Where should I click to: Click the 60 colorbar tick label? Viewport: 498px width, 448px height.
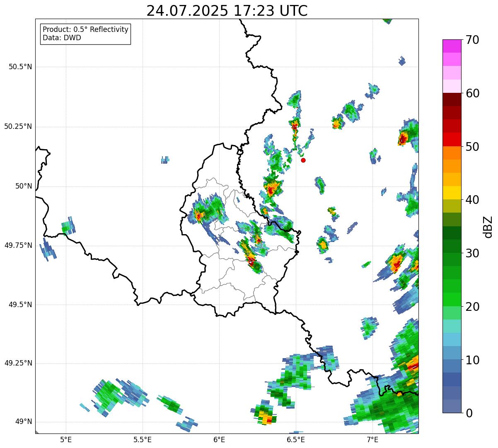[x=472, y=93]
